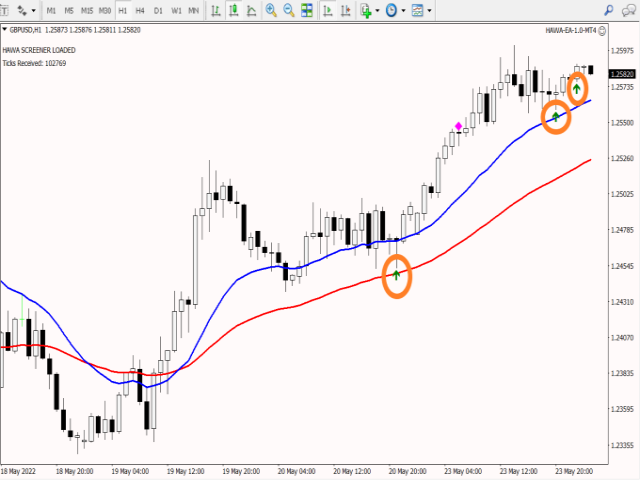
Task: Switch to M30 timeframe
Action: tap(104, 11)
